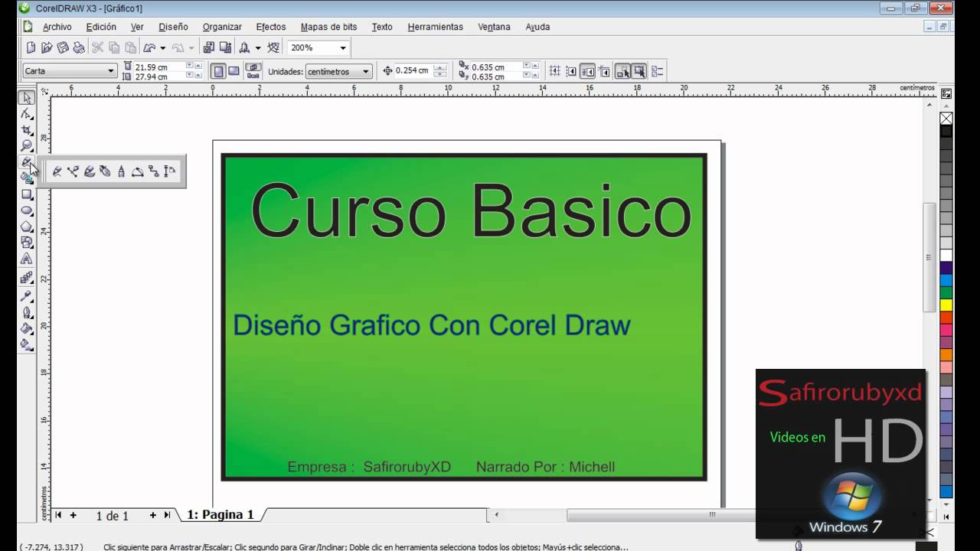Choose Artistic Media tool in flyout
Image resolution: width=980 pixels, height=551 pixels.
[89, 171]
